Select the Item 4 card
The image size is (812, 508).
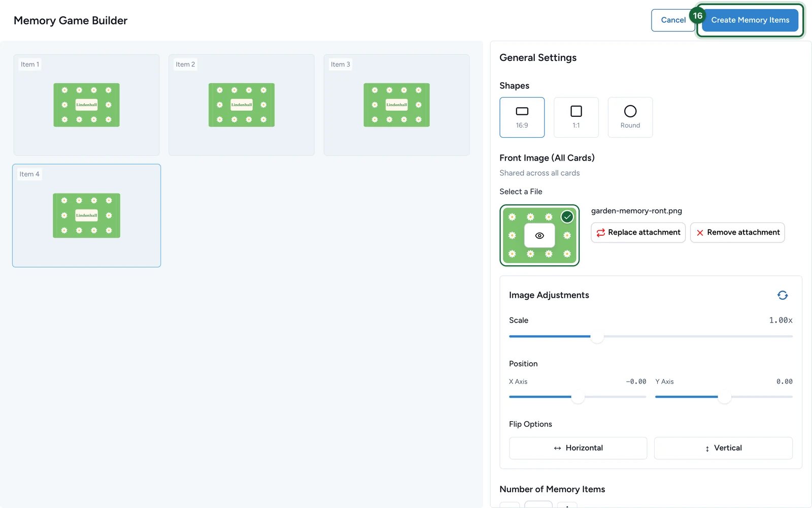(x=86, y=215)
